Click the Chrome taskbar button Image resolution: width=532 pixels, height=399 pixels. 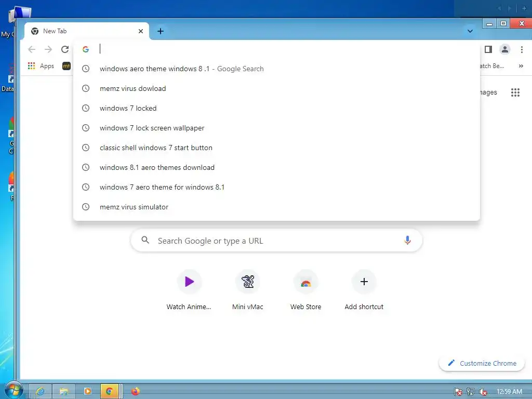coord(109,391)
